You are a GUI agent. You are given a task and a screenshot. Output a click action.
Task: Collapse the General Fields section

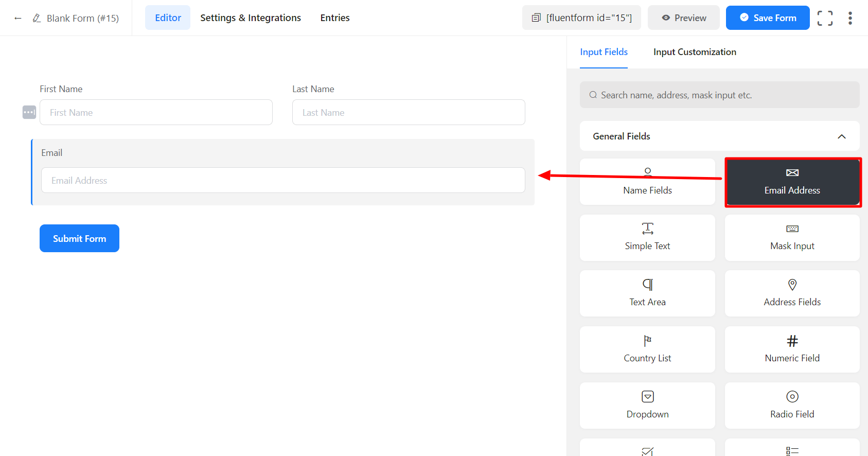[841, 136]
